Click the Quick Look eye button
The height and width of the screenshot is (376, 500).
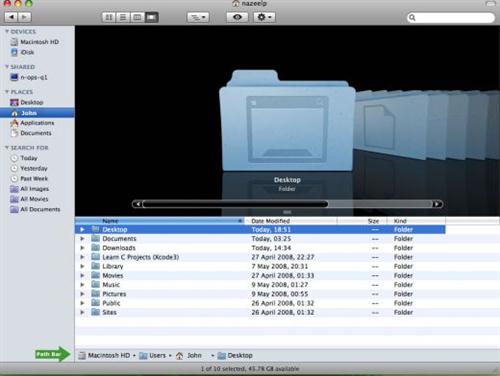[237, 17]
